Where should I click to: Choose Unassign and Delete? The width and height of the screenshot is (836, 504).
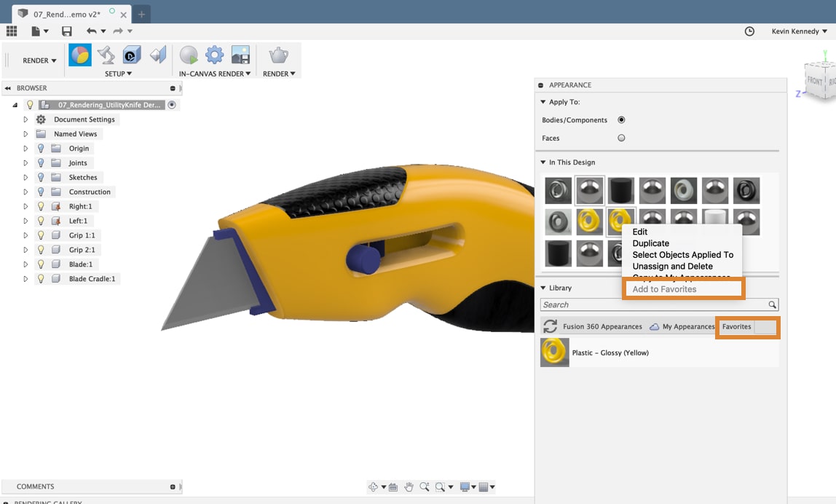pyautogui.click(x=672, y=266)
